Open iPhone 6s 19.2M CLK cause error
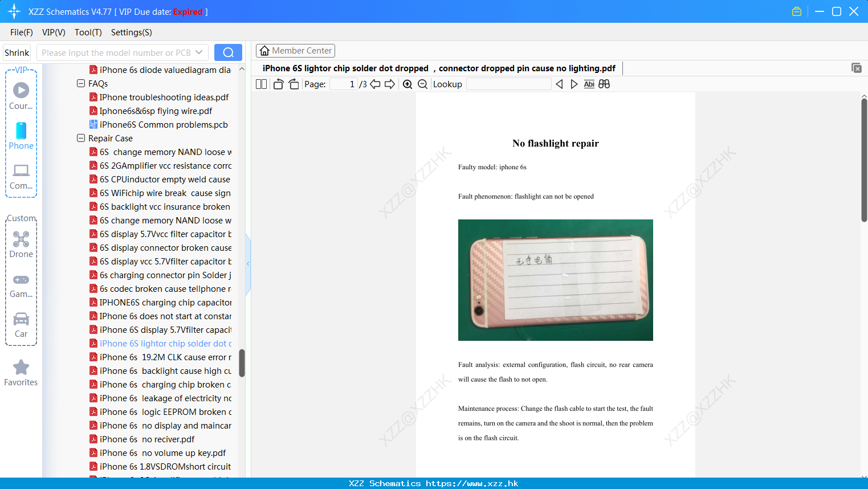This screenshot has height=489, width=868. 165,357
